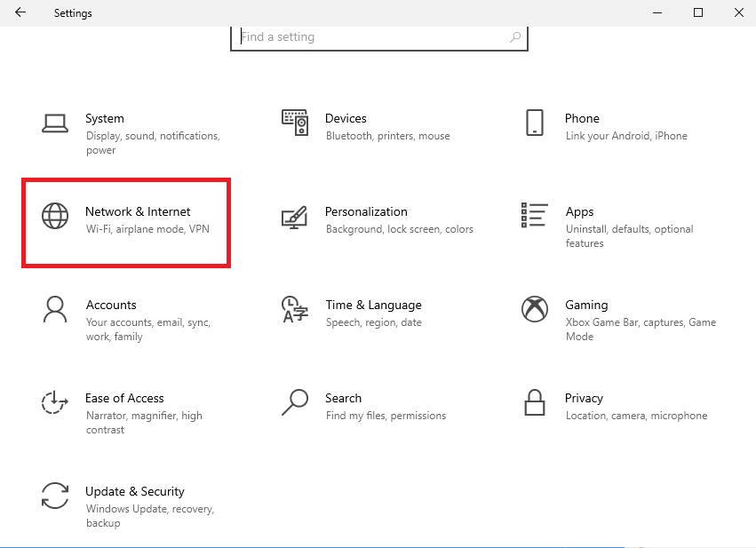
Task: Click the Time & Language icon
Action: click(x=295, y=309)
